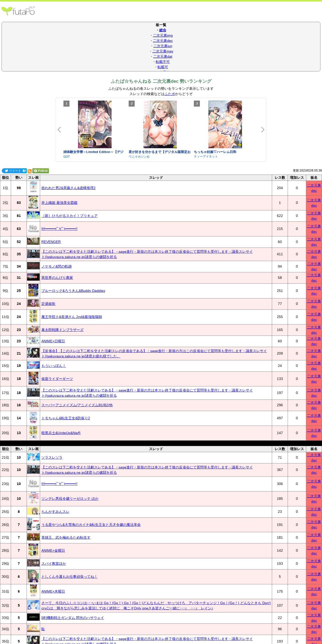Open thread 拾われた男2&斉藤さん&虚構推理2
The image size is (322, 644).
(68, 188)
